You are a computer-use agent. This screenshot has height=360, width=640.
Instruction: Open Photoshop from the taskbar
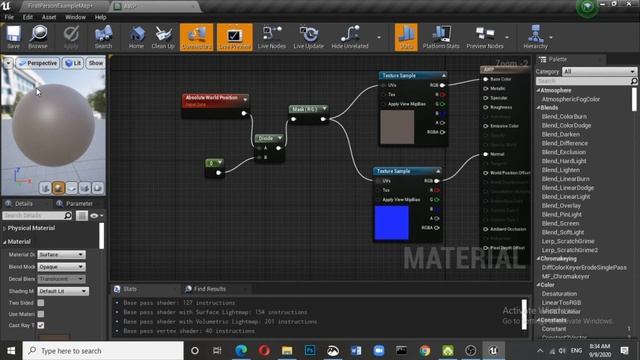point(310,351)
